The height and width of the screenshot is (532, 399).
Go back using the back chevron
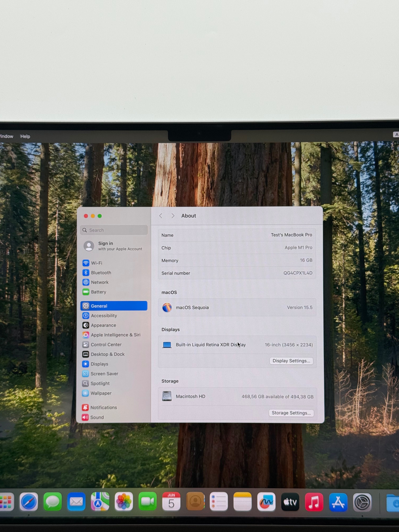click(x=161, y=216)
